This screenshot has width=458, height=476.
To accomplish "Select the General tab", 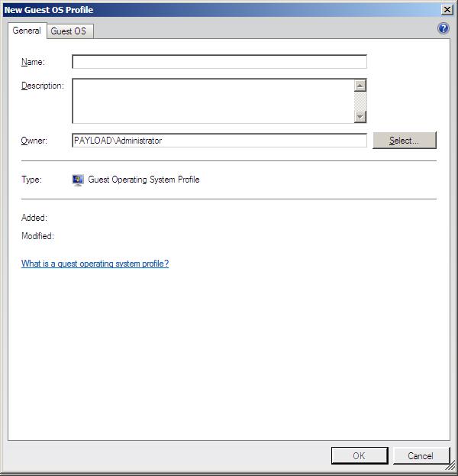I will 27,31.
